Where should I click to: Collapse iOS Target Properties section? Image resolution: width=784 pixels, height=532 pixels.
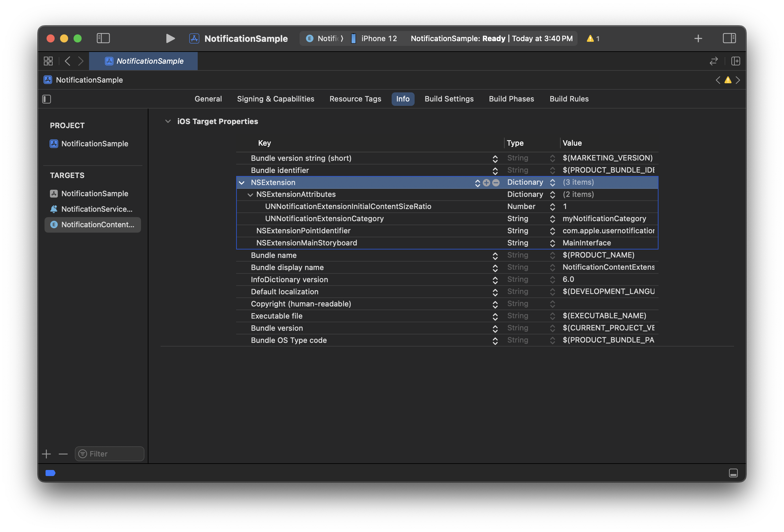tap(168, 121)
